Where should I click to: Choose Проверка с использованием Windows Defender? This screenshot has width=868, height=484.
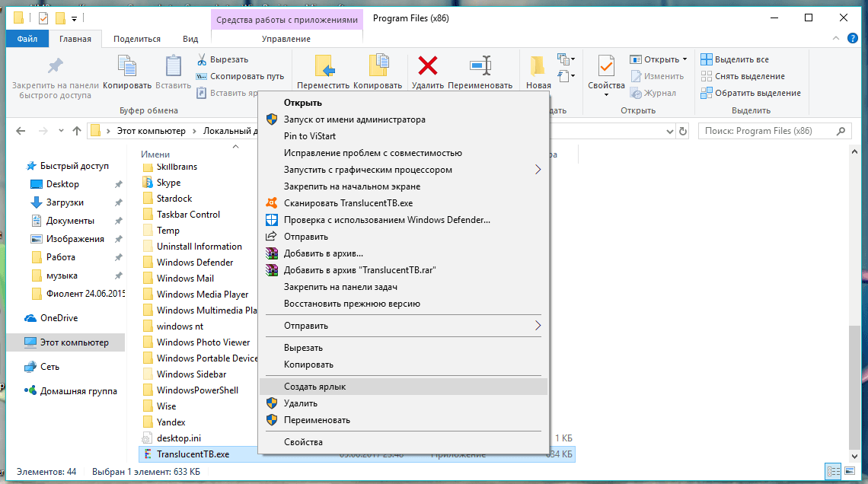pyautogui.click(x=403, y=220)
